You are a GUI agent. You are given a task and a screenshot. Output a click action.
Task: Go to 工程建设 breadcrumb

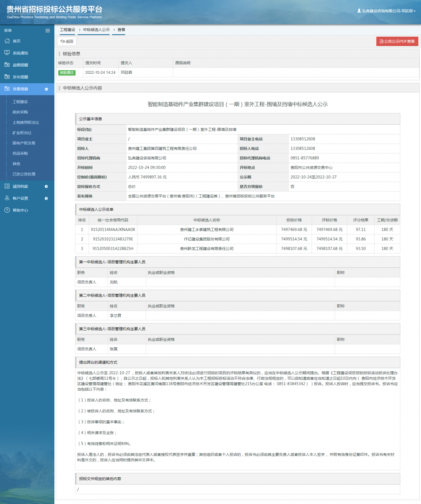pyautogui.click(x=67, y=30)
